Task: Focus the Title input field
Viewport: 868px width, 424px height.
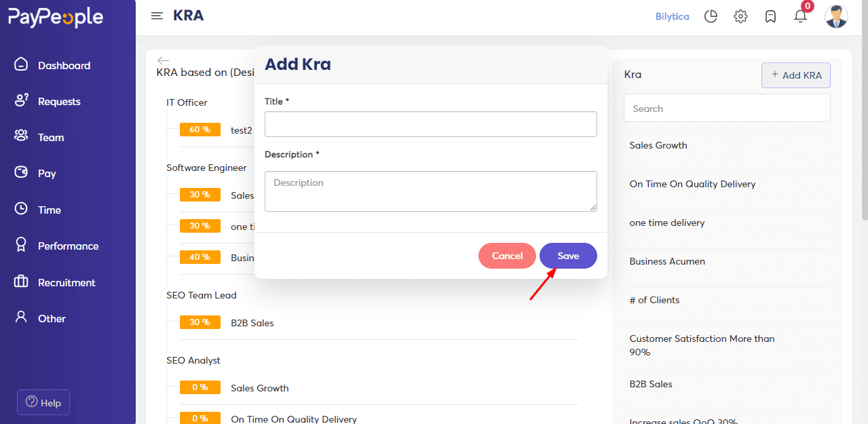Action: pos(431,124)
